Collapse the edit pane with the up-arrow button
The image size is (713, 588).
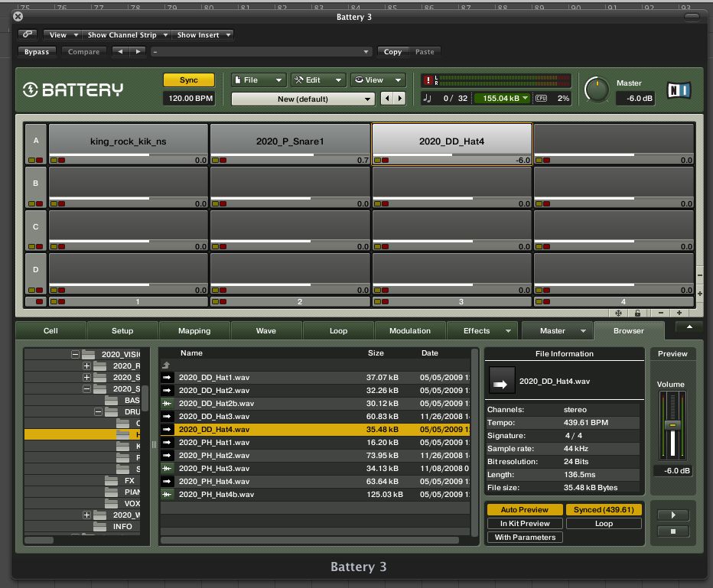(x=689, y=326)
